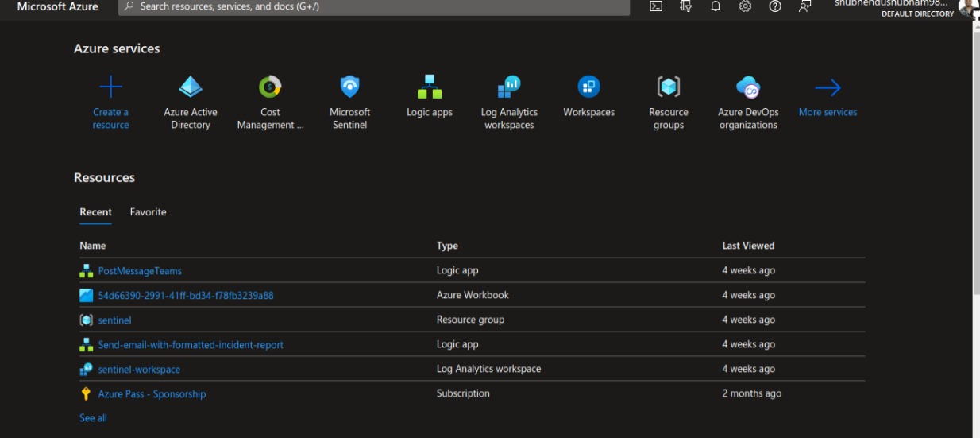Click the Create a resource plus icon
This screenshot has height=438, width=980.
[110, 87]
